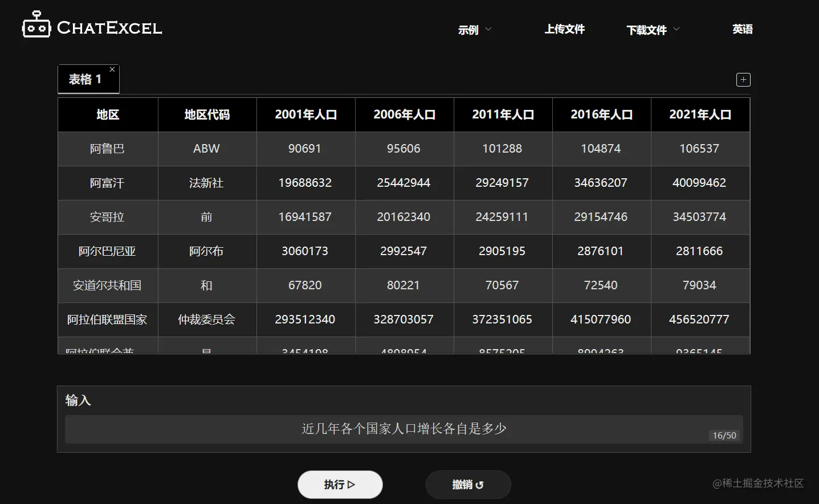Click the 20162340 population cell

404,217
